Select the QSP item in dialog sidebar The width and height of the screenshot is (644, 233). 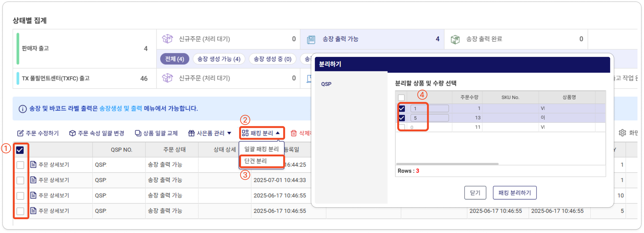tap(326, 84)
